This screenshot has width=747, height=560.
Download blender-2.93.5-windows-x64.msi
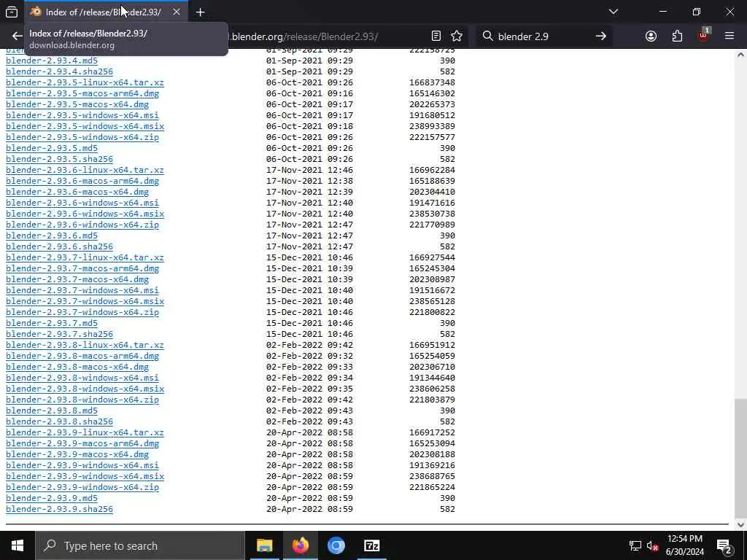tap(82, 115)
